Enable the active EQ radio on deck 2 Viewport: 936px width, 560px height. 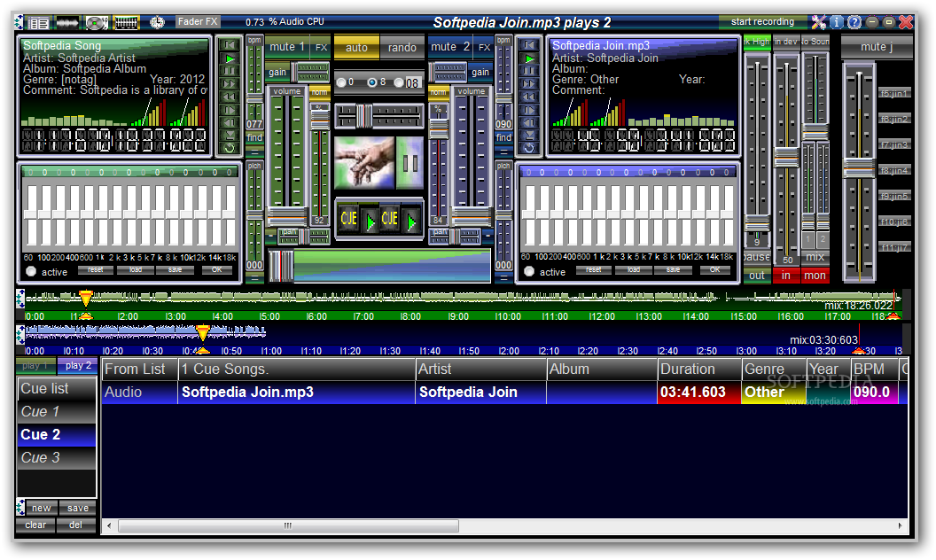pyautogui.click(x=529, y=272)
